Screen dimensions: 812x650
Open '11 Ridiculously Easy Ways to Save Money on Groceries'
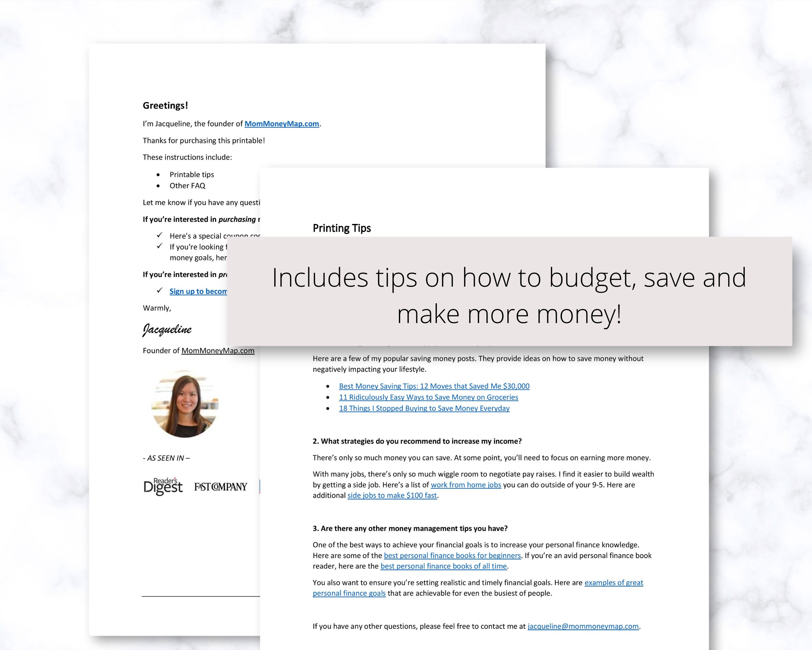click(428, 397)
